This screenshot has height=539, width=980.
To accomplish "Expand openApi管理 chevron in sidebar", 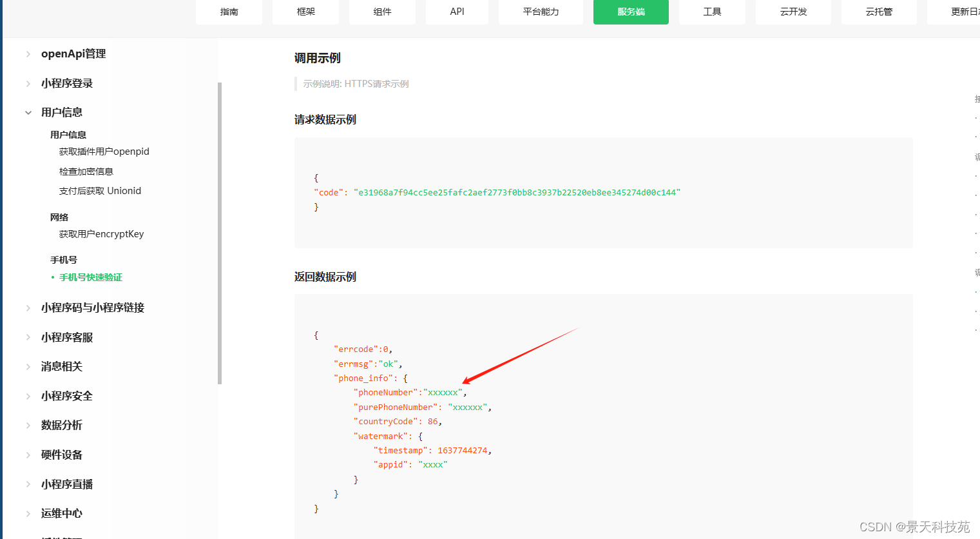I will pos(28,54).
